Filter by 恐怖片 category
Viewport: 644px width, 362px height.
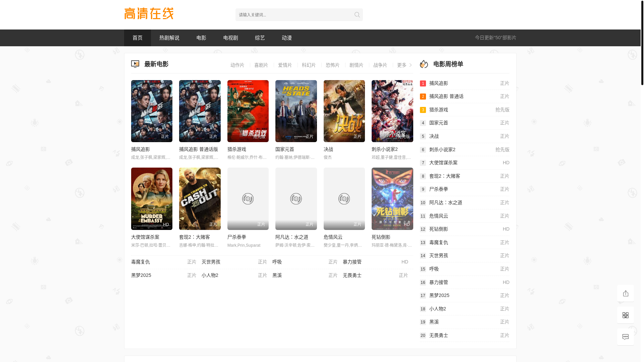(x=333, y=65)
